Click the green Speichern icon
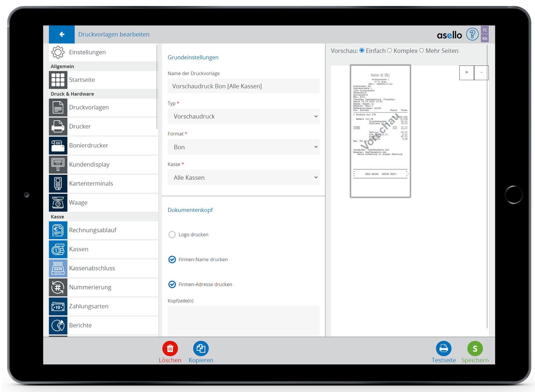The width and height of the screenshot is (535, 392). tap(475, 349)
